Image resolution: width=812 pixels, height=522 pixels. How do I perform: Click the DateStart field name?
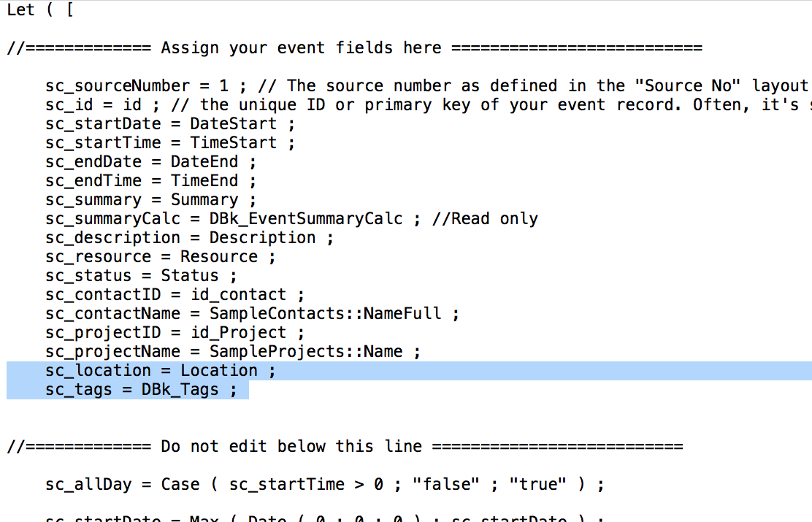click(x=233, y=124)
